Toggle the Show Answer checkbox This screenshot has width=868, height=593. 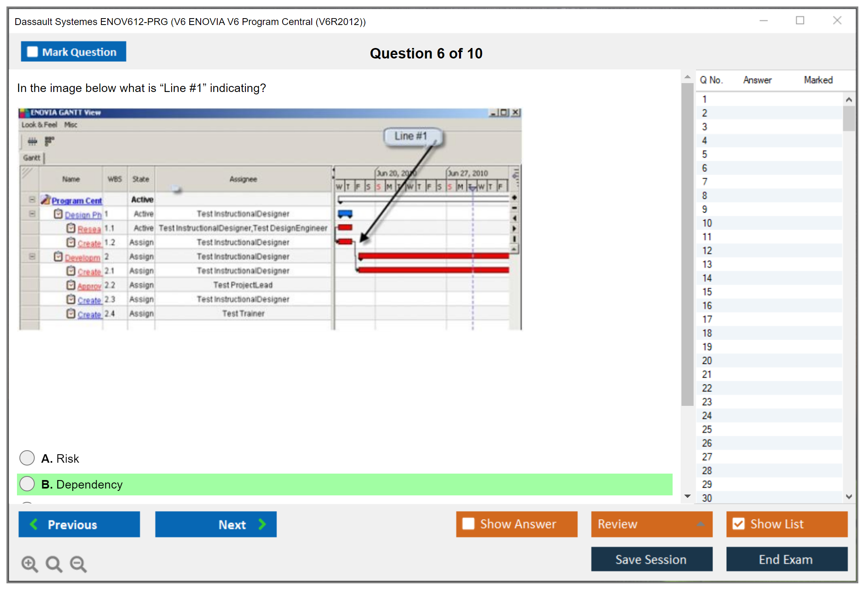[x=468, y=524]
